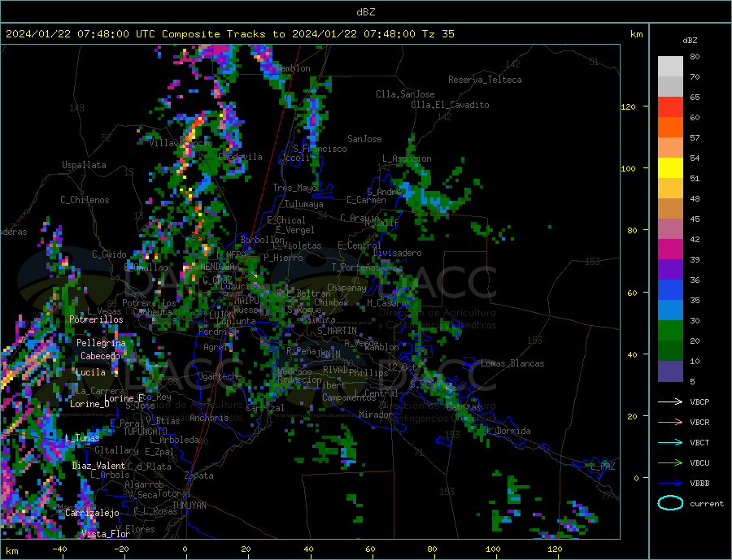Click the 'Pellegrina' map label

(101, 342)
